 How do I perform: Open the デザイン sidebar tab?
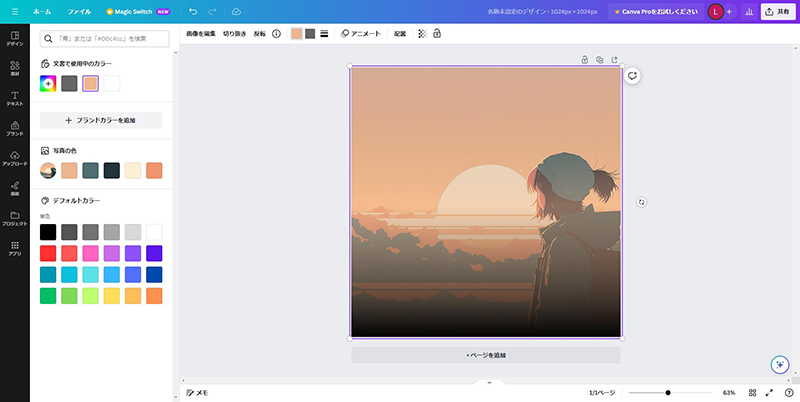click(x=15, y=39)
